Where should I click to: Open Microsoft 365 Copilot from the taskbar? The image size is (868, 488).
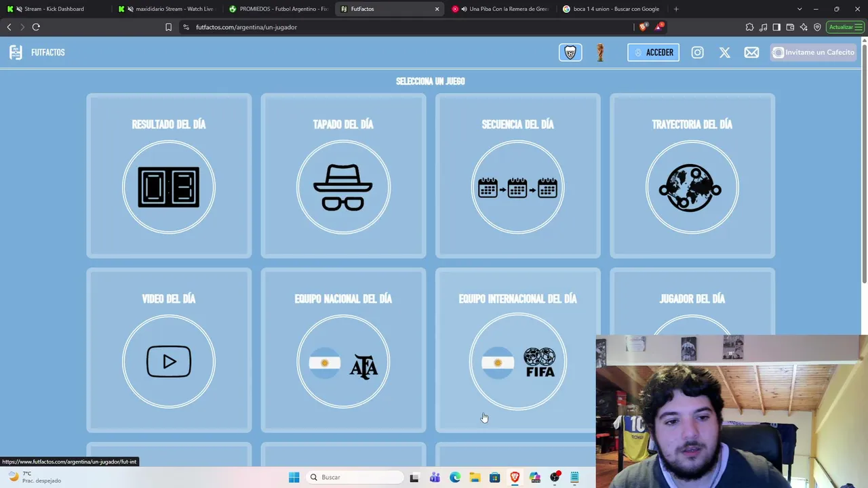tap(535, 477)
